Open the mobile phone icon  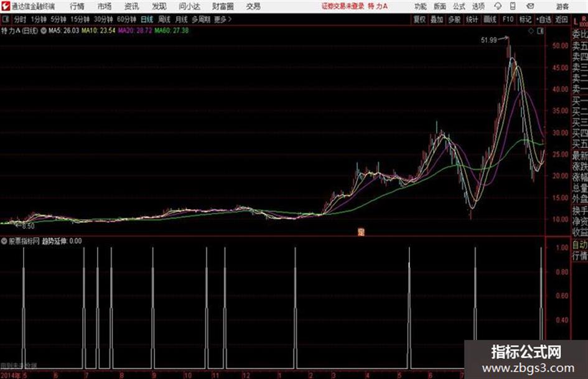tap(513, 6)
